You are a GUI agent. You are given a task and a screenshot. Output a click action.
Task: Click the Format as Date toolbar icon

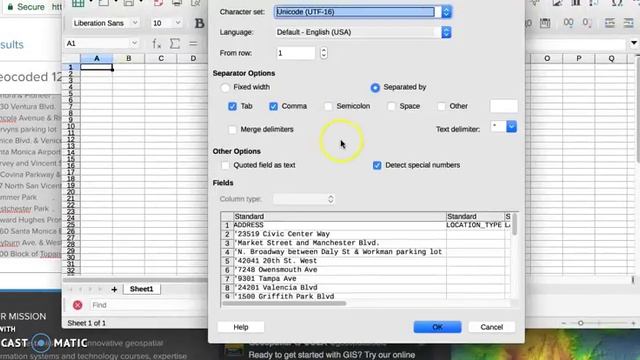point(545,23)
